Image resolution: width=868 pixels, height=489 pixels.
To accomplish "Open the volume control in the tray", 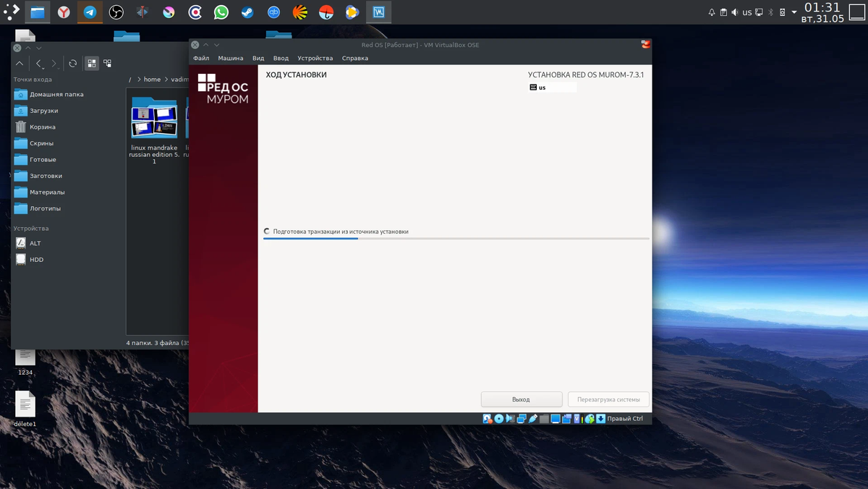I will 735,12.
